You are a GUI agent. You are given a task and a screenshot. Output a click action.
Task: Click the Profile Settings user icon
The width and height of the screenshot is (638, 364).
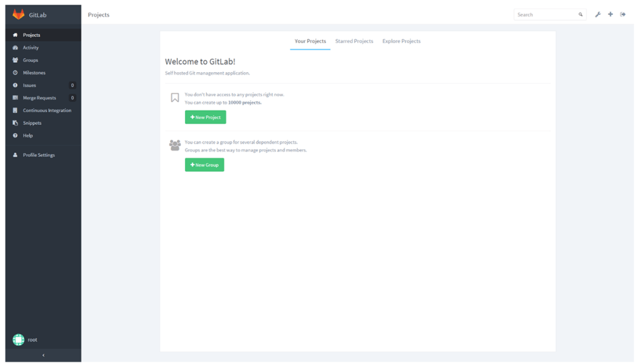point(15,155)
